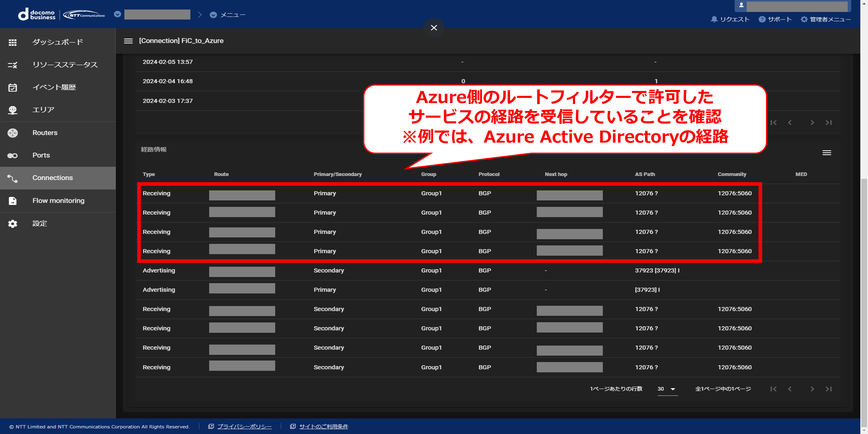Image resolution: width=868 pixels, height=434 pixels.
Task: Click the リクエスト header link
Action: pyautogui.click(x=735, y=19)
